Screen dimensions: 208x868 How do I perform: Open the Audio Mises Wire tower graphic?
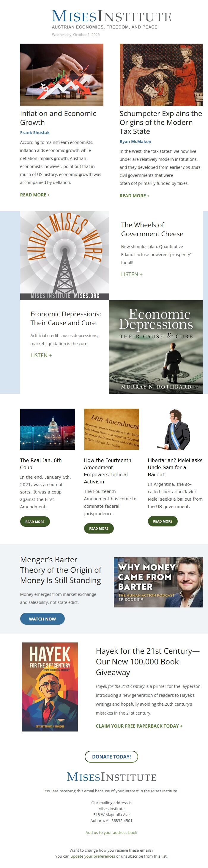[x=65, y=256]
